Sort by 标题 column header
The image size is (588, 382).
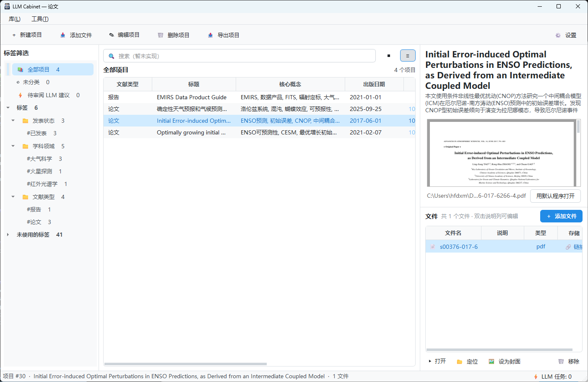pyautogui.click(x=194, y=84)
